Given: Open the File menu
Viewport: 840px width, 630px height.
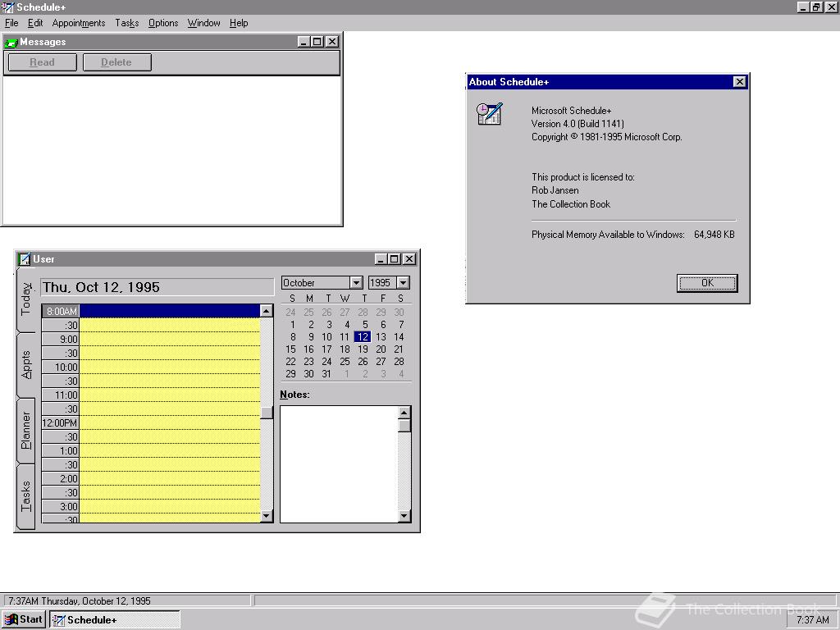Looking at the screenshot, I should coord(11,23).
